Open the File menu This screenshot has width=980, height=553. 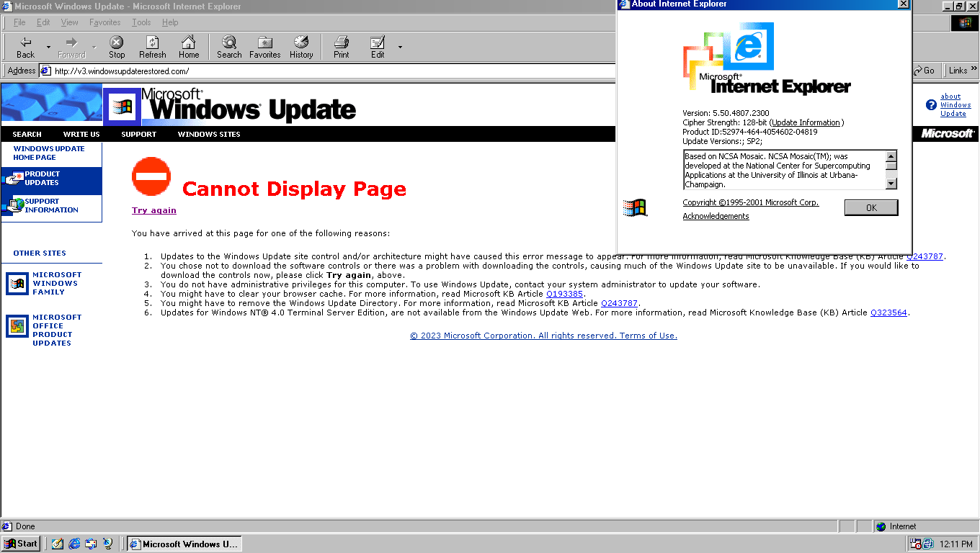[19, 22]
